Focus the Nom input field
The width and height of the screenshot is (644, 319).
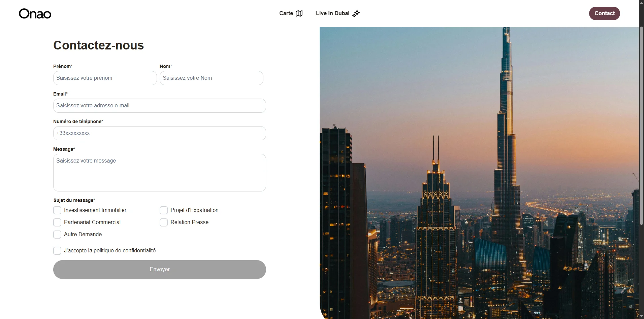coord(212,78)
